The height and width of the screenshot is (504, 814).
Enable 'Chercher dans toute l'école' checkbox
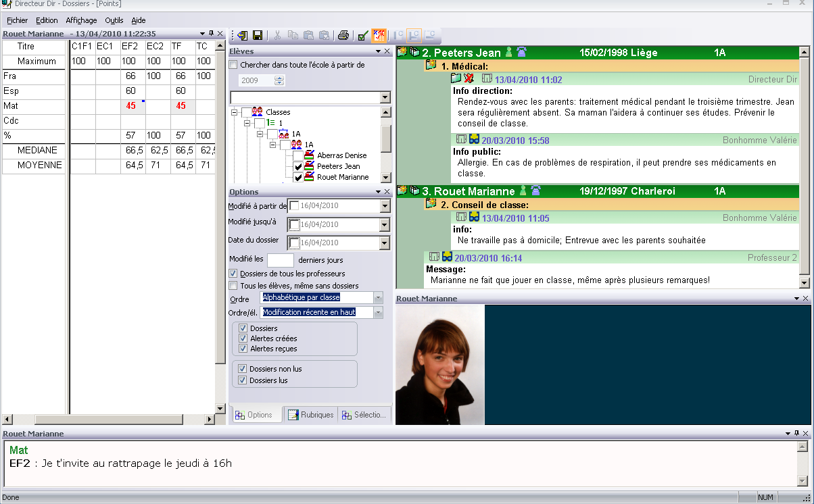click(x=233, y=66)
